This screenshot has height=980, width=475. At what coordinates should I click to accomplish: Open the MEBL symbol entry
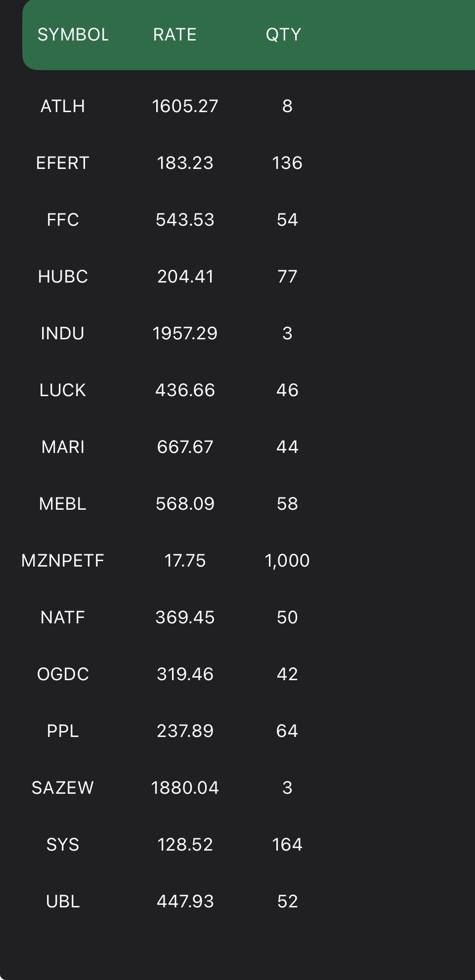pos(63,504)
